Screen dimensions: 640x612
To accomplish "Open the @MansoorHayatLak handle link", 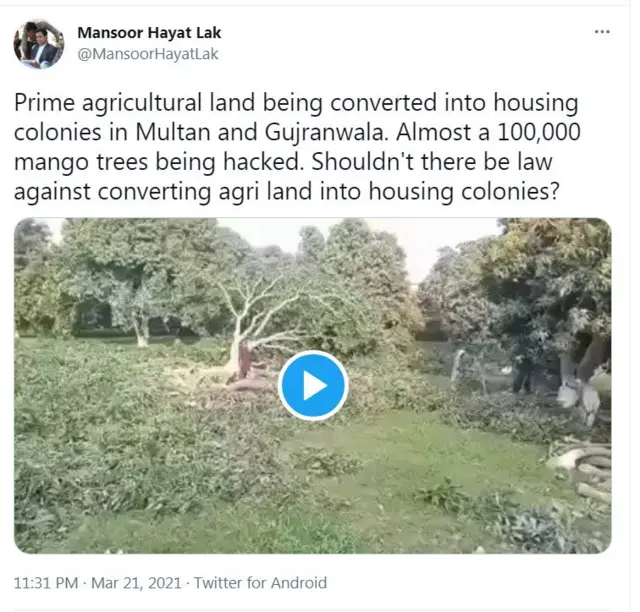I will (148, 54).
